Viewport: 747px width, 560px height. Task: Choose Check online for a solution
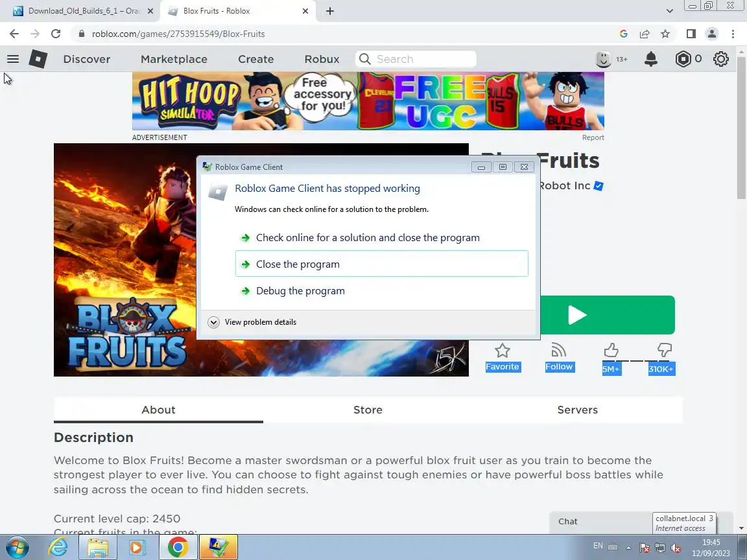click(x=381, y=238)
